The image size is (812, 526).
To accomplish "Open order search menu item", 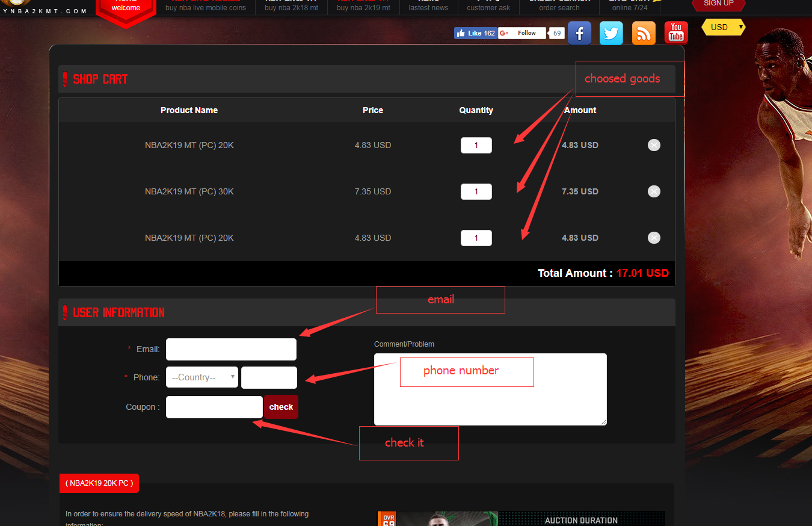I will [x=559, y=6].
